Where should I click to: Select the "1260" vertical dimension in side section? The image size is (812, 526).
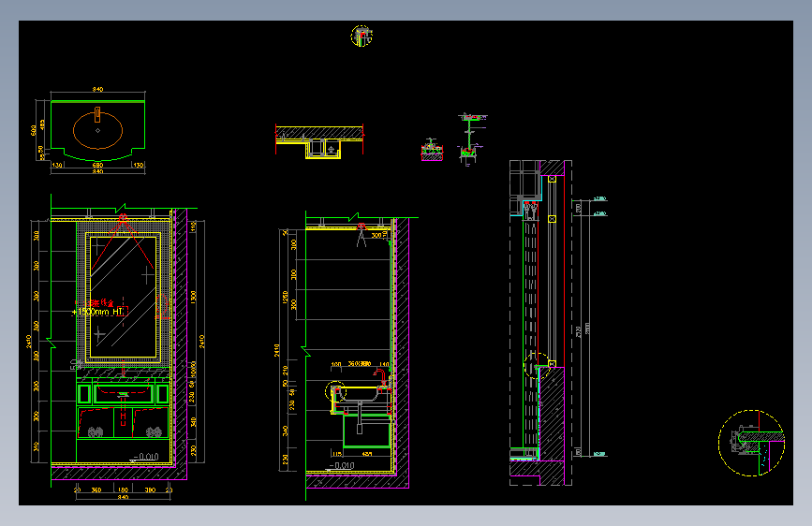286,298
